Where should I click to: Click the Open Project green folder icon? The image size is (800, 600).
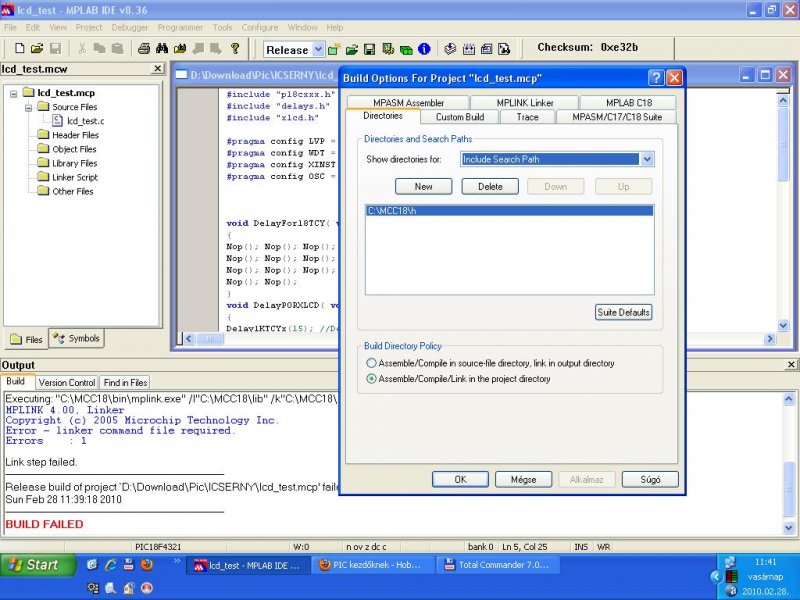(352, 49)
